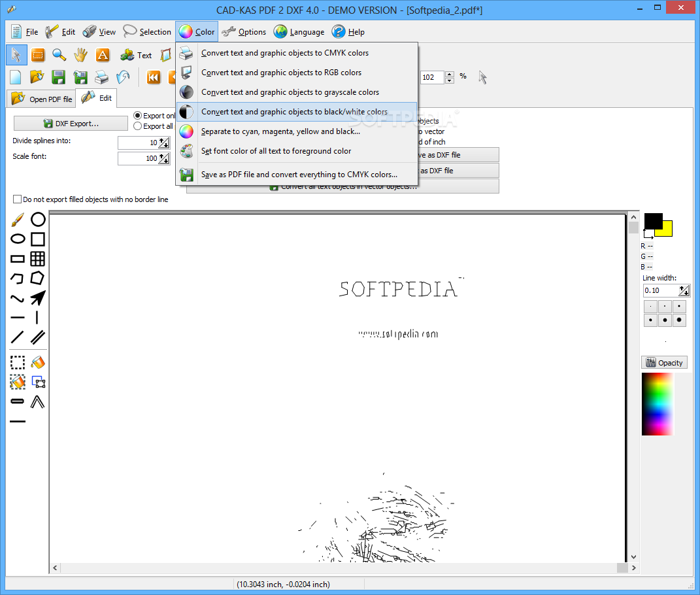
Task: Open the Edit menu
Action: coord(60,32)
